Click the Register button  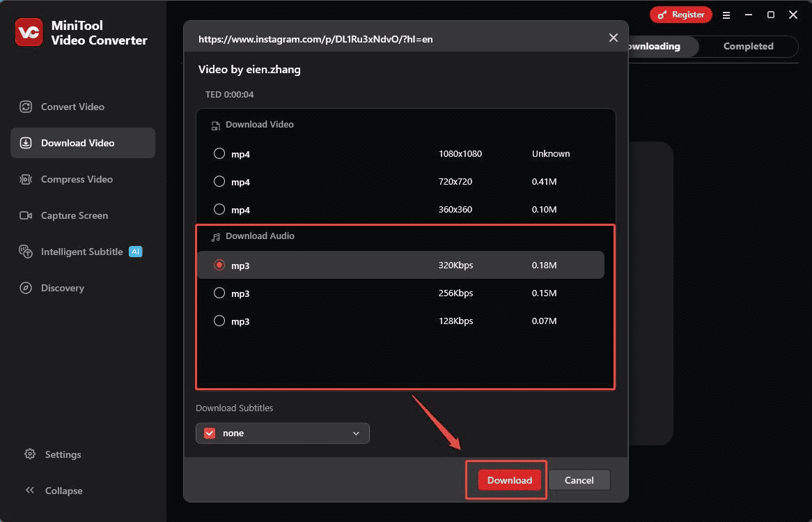[680, 14]
